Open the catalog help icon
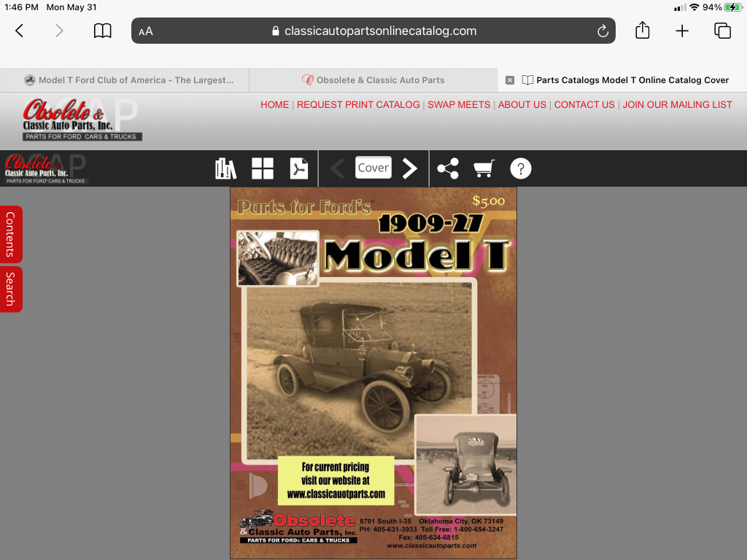 click(x=520, y=168)
